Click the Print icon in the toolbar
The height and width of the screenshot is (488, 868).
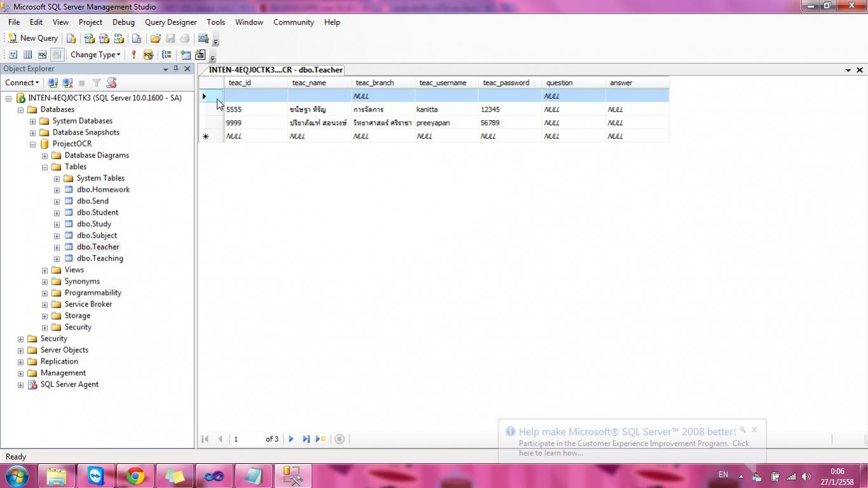click(185, 38)
